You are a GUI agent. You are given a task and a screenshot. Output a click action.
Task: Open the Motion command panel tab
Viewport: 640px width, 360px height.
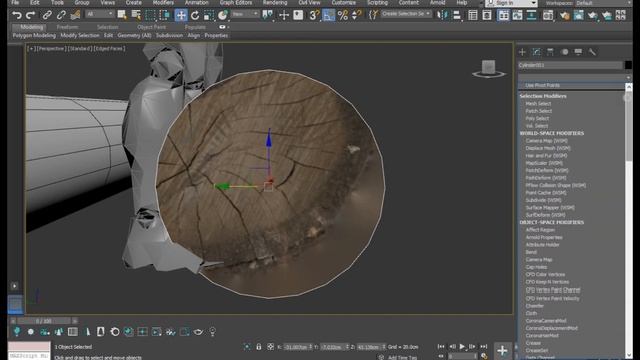564,52
